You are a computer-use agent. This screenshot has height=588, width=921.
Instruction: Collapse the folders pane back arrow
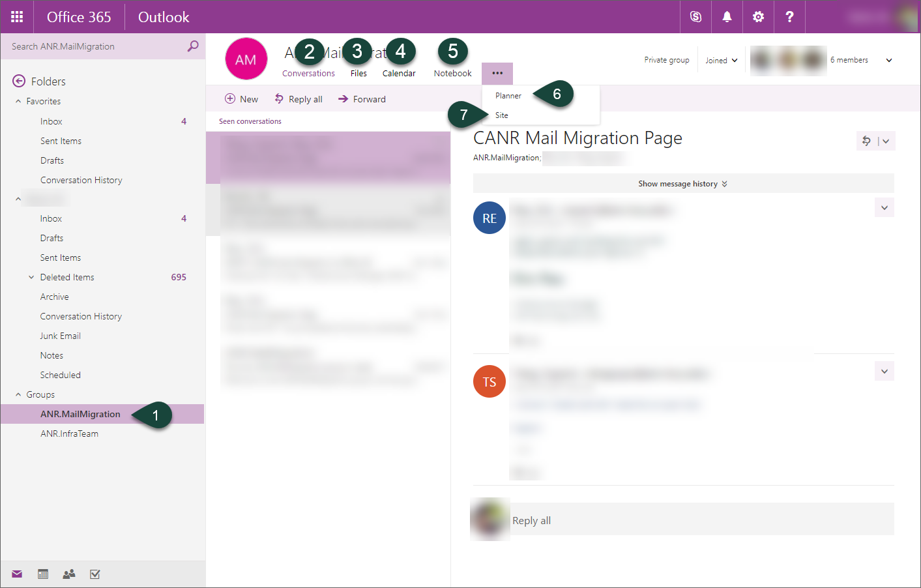(x=19, y=81)
